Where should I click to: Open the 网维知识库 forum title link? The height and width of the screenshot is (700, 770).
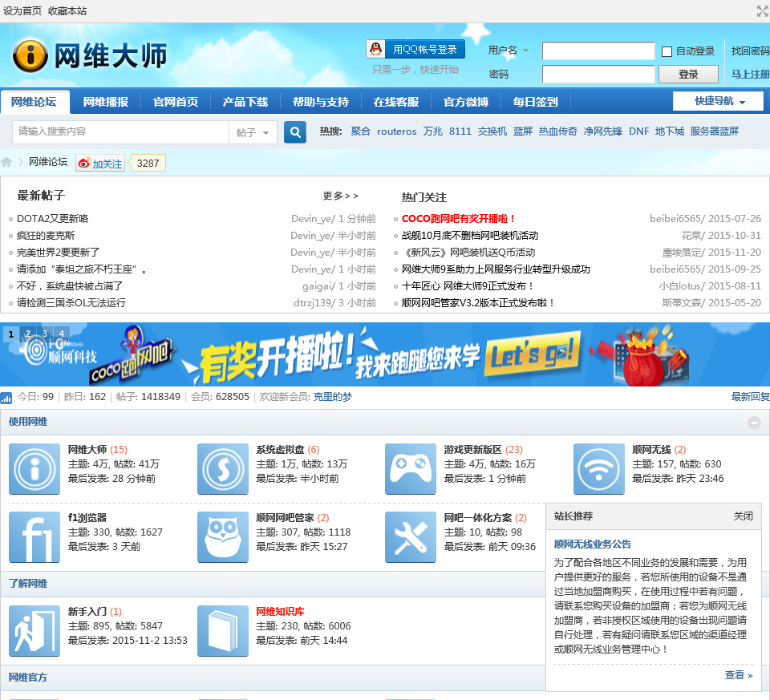(280, 612)
